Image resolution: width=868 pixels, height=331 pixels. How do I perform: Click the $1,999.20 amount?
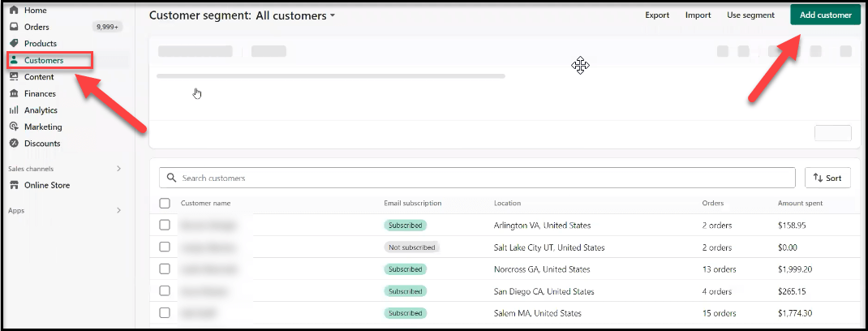point(795,269)
